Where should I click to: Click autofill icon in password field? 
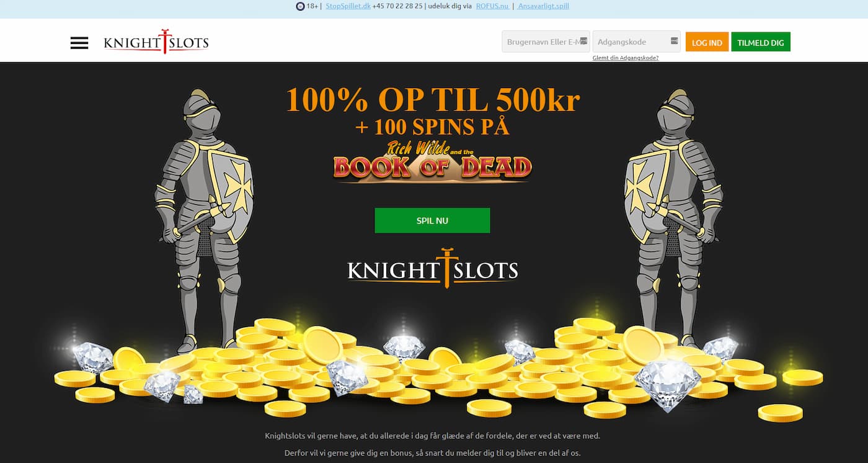(x=675, y=41)
